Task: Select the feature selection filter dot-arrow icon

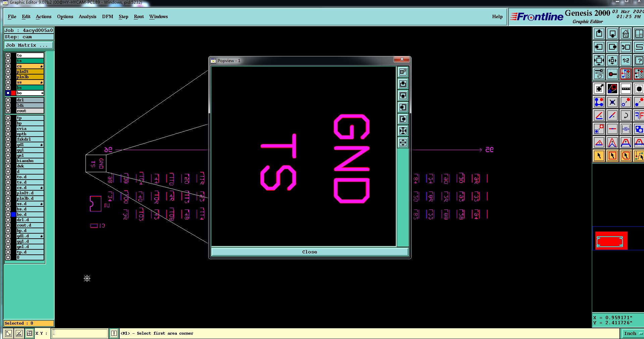Action: pyautogui.click(x=599, y=89)
